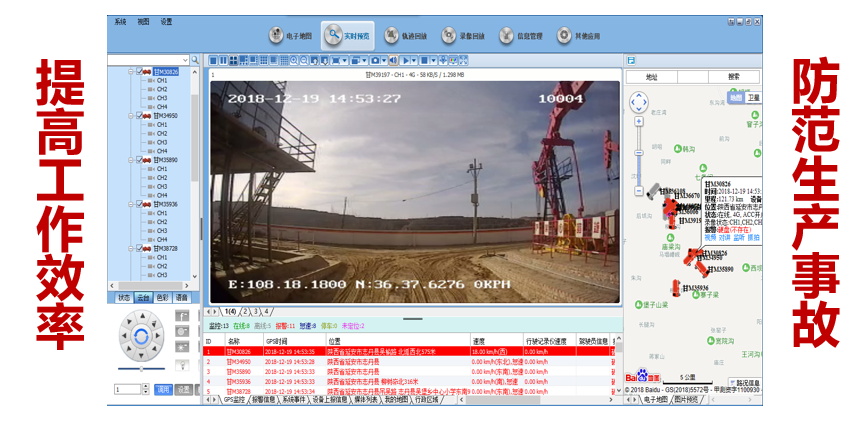Toggle the 甘M38728 vehicle checkbox
Image resolution: width=859 pixels, height=434 pixels.
(x=138, y=248)
